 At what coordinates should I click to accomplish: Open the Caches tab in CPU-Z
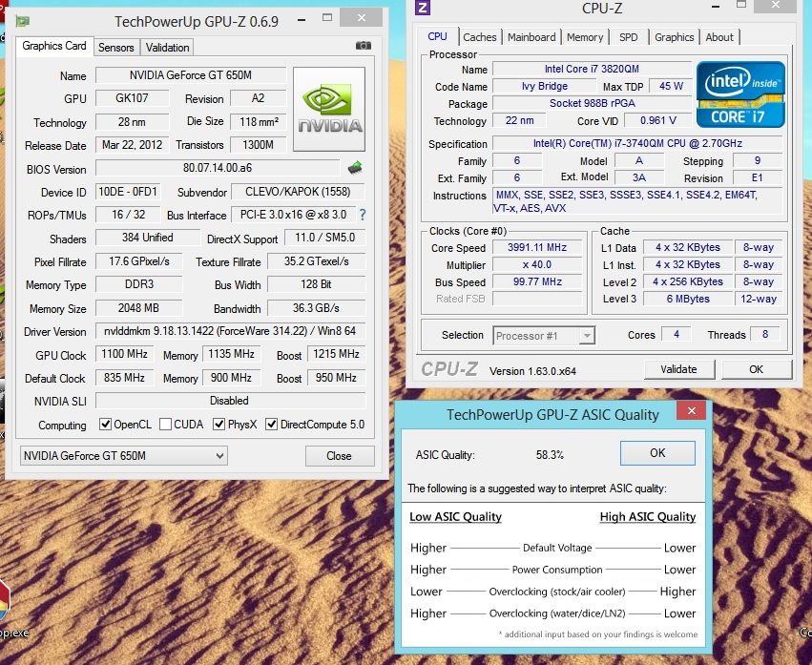[x=480, y=37]
